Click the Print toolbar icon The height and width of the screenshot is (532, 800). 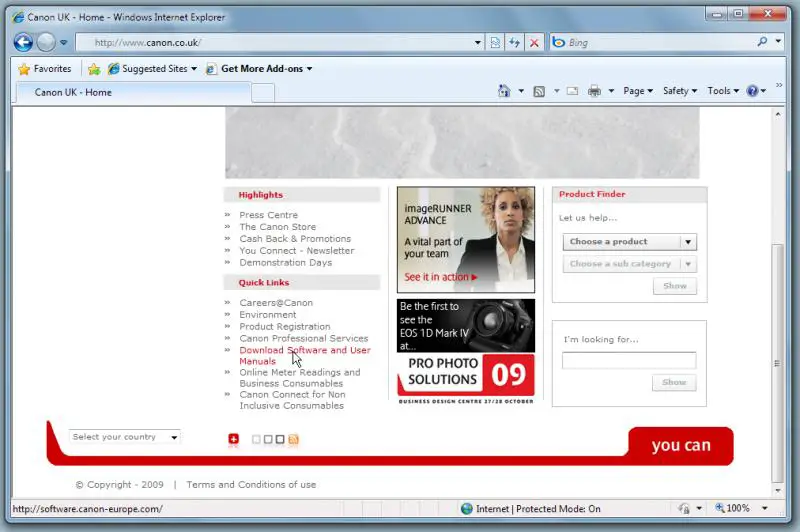pyautogui.click(x=594, y=91)
